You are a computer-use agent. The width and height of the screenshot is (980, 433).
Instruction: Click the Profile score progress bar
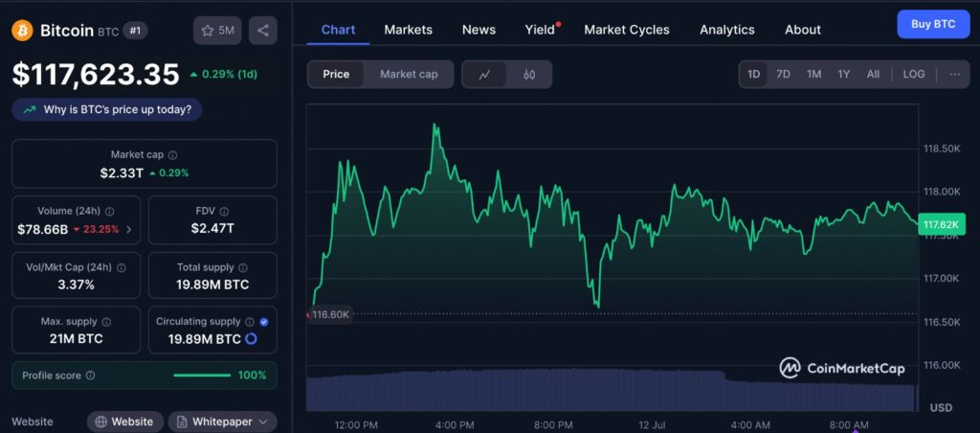[202, 376]
